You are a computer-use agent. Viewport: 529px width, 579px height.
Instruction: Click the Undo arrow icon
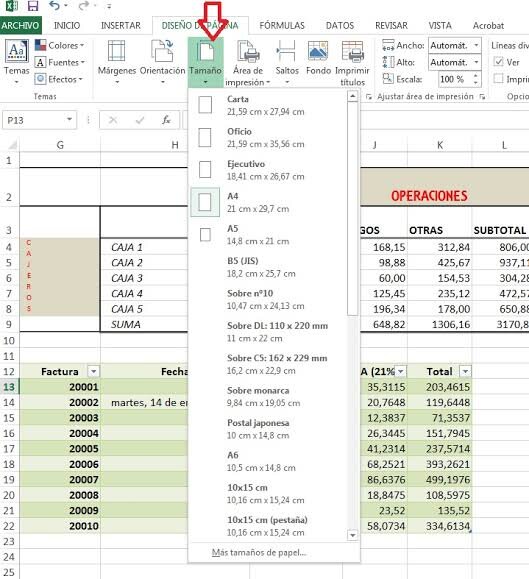coord(55,6)
